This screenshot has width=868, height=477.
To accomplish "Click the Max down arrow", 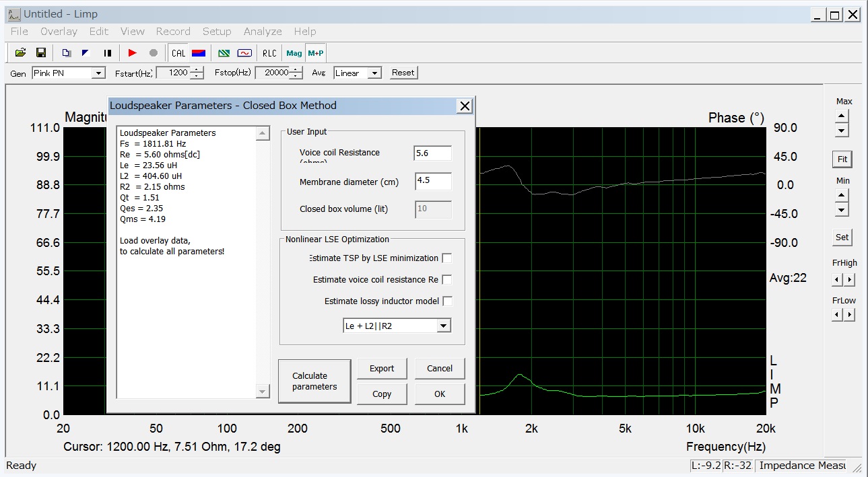I will click(x=842, y=130).
